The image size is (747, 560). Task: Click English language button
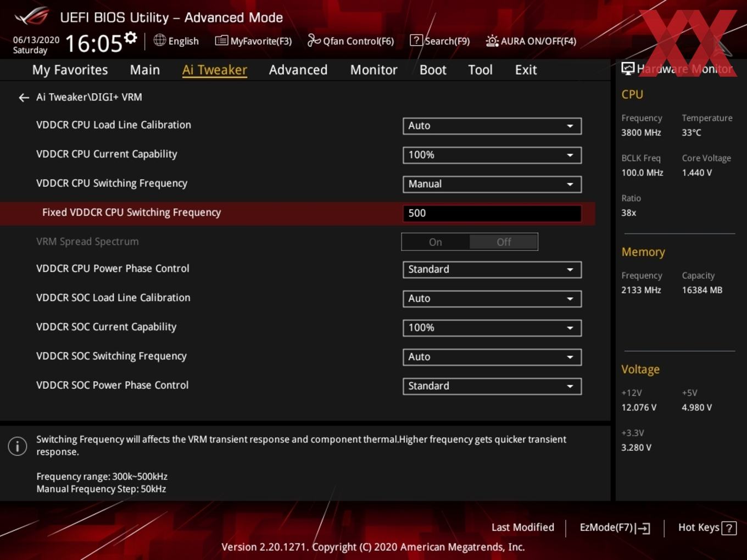[x=176, y=41]
